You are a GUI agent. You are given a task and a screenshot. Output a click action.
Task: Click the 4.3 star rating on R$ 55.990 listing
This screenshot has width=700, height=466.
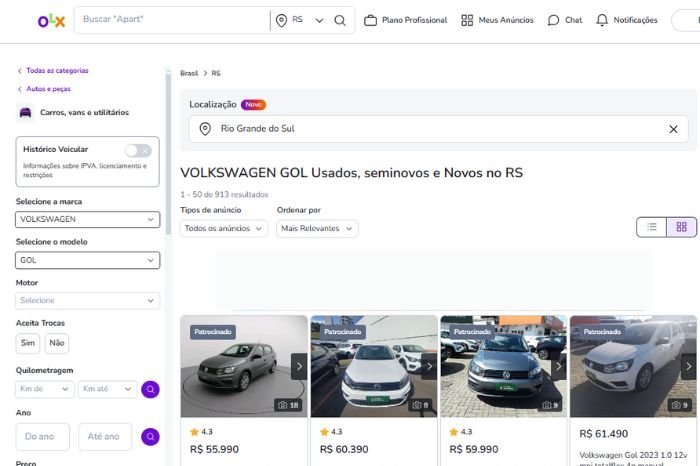[x=201, y=432]
